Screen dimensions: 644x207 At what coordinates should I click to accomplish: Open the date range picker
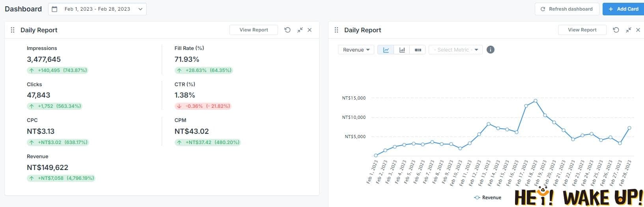tap(97, 9)
